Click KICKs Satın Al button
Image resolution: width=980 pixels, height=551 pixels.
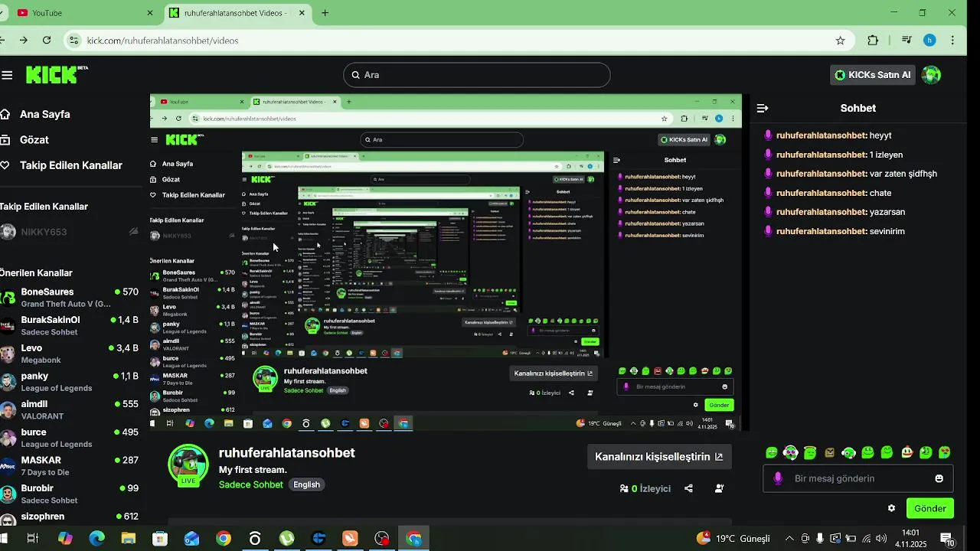(873, 75)
